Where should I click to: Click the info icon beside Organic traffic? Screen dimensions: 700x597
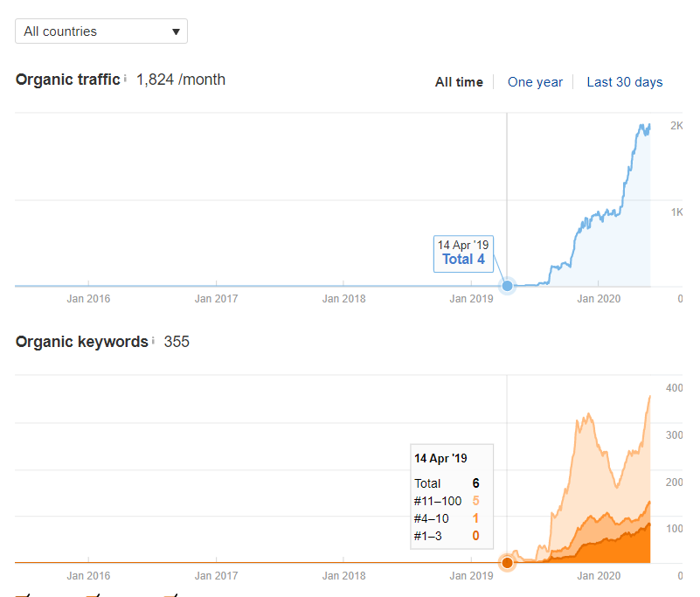click(x=125, y=80)
